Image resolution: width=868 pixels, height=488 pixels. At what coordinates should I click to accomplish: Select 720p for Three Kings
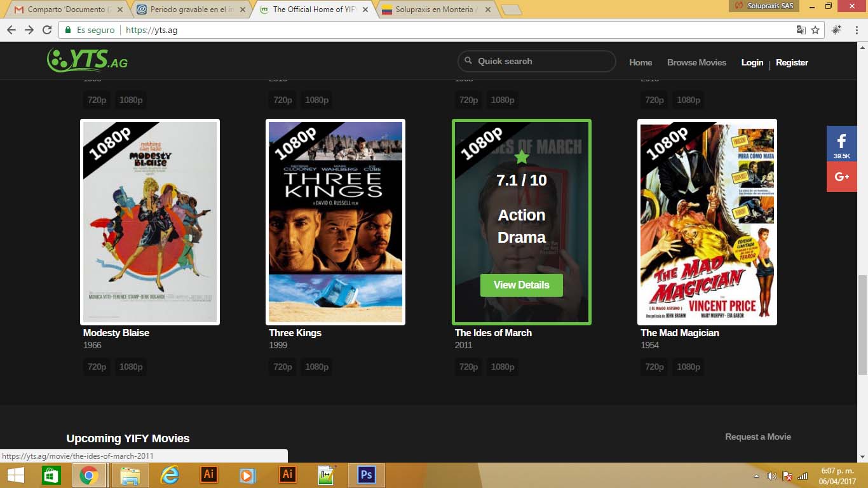coord(283,367)
